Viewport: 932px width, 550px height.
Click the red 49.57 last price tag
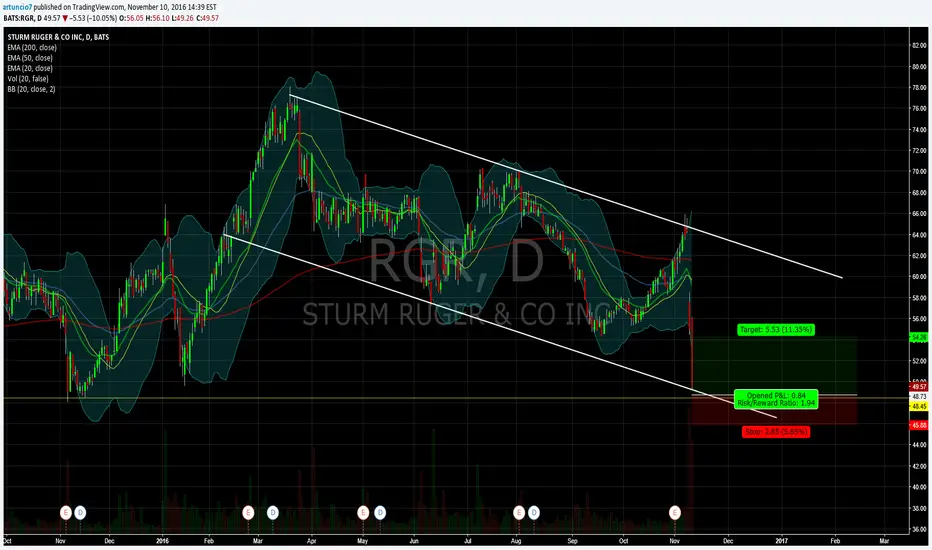coord(919,386)
